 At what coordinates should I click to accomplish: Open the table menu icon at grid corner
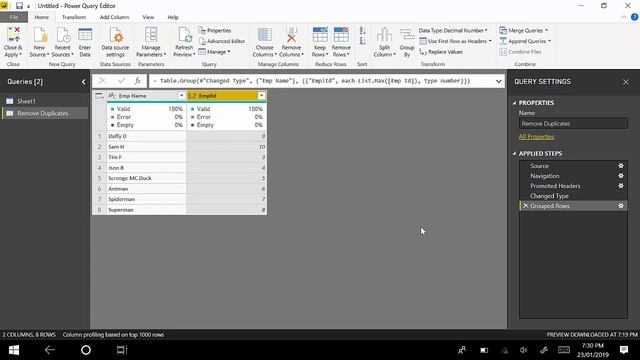click(x=99, y=96)
